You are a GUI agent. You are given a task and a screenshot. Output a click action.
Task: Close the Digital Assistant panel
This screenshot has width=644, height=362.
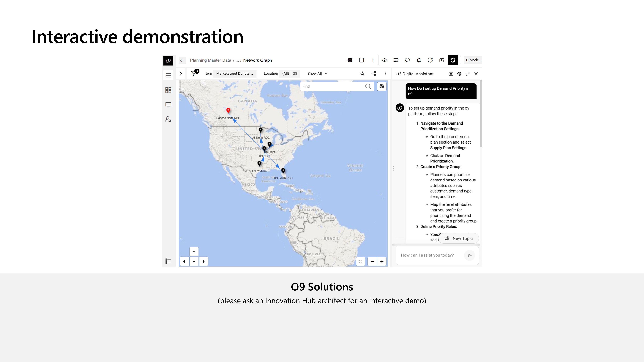click(476, 74)
